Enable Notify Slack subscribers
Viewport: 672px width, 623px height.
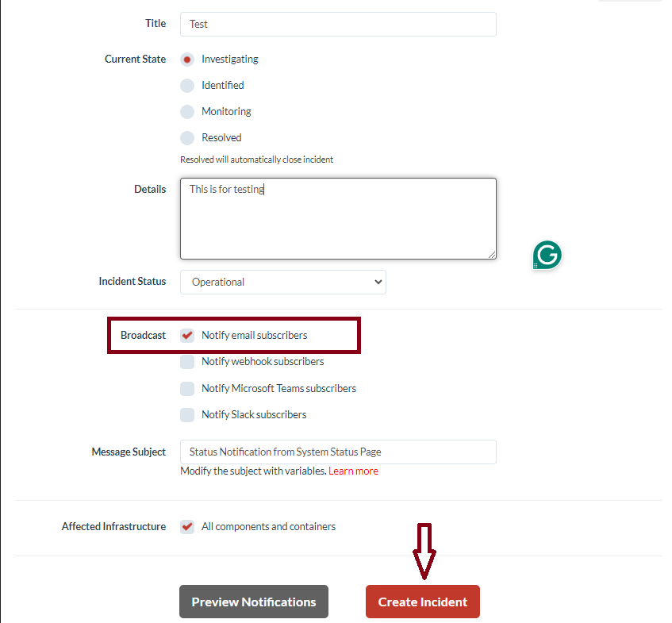[186, 414]
